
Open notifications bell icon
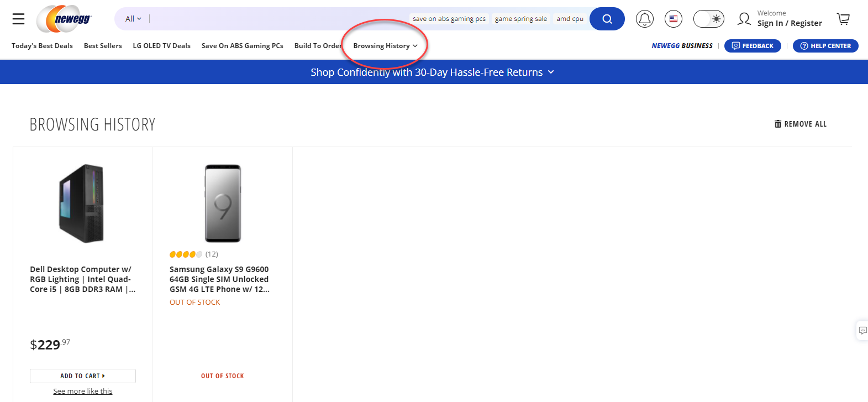tap(644, 19)
